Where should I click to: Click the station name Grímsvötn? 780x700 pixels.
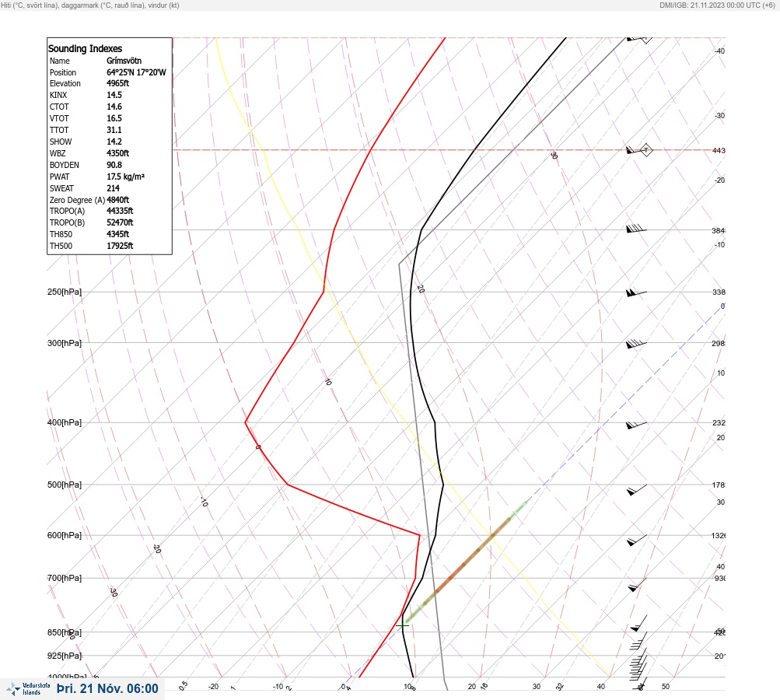pos(124,61)
